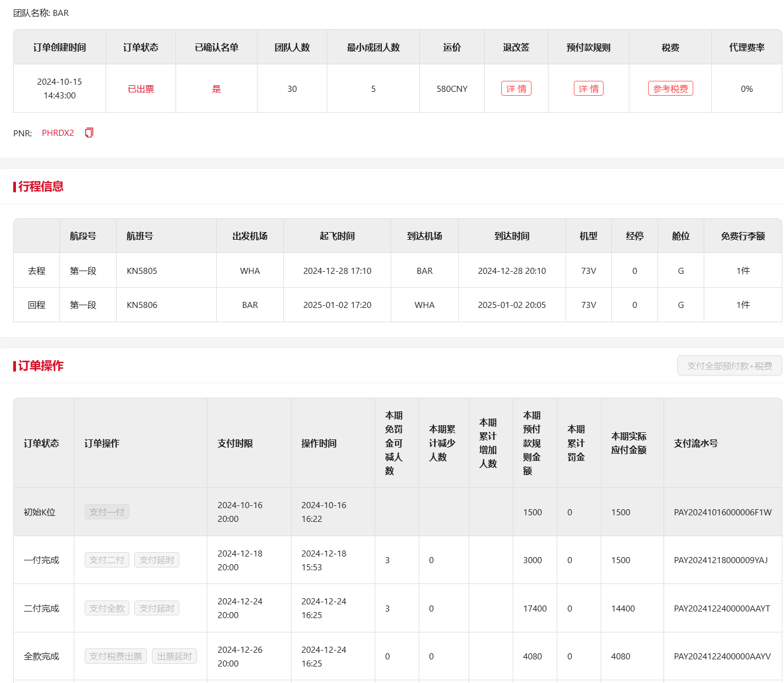Screen dimensions: 784x683
Task: Click the 支付一付 button
Action: (107, 512)
